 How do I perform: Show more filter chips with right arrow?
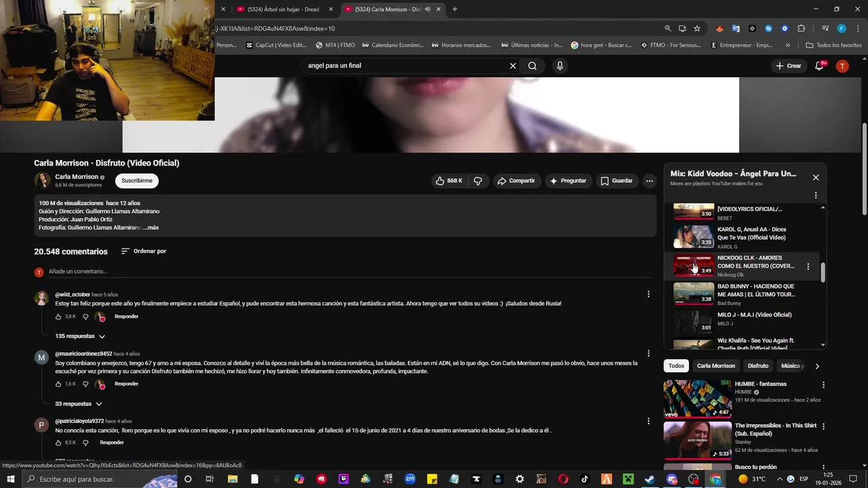(816, 366)
